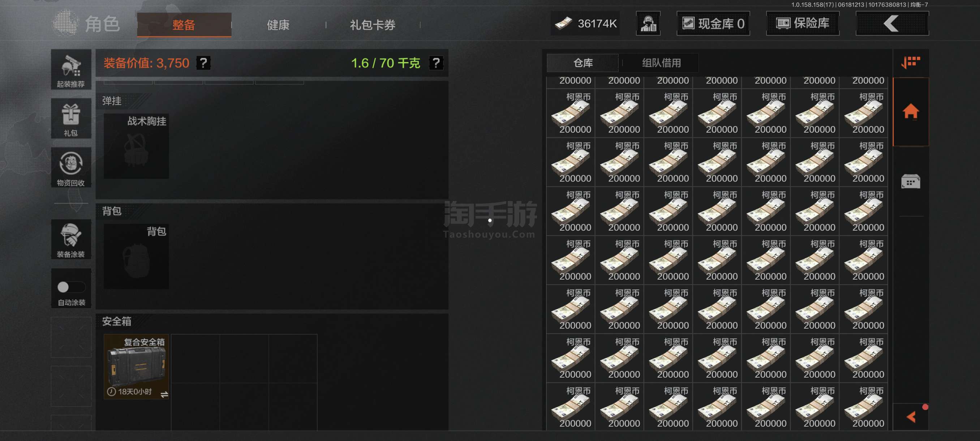Screen dimensions: 980x441
Task: Click the character profile icon near currency
Action: 648,23
